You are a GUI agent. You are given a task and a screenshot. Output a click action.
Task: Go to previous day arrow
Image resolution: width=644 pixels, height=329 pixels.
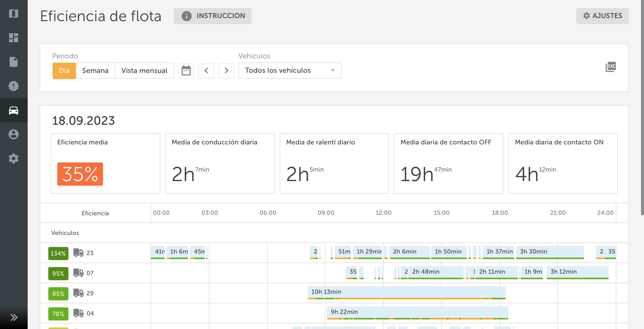click(x=206, y=71)
